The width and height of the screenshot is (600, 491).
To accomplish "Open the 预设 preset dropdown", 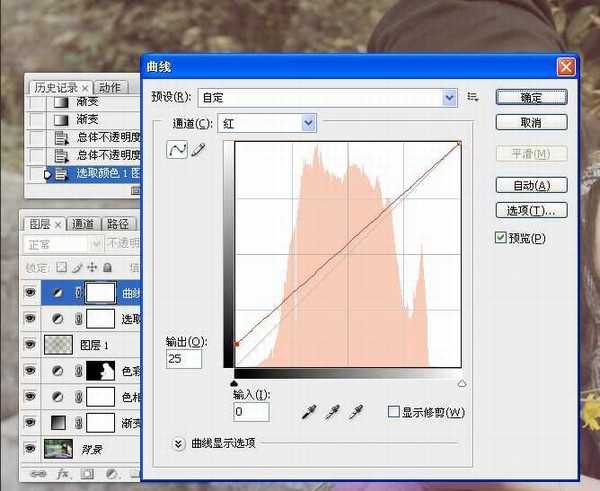I will pos(449,97).
